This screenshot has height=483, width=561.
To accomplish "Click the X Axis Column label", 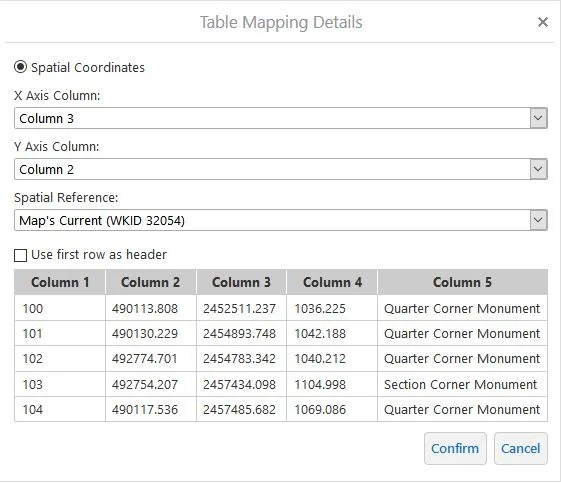I will 57,96.
